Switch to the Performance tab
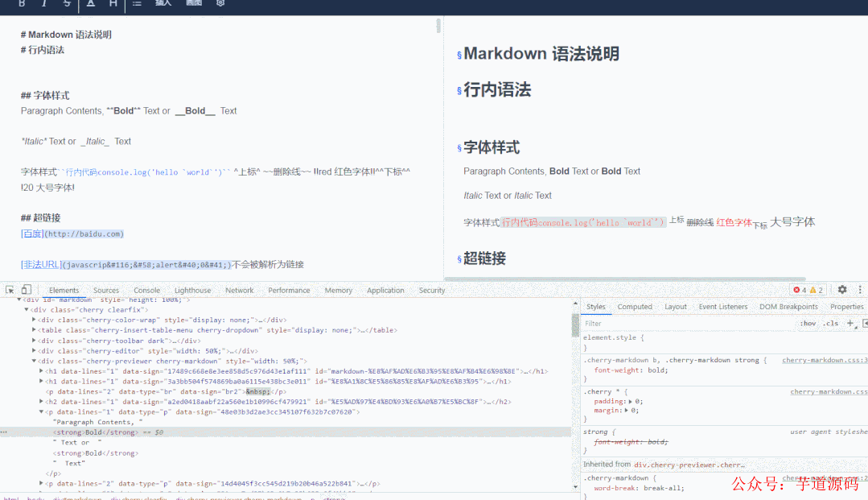Viewport: 868px width, 500px height. (289, 291)
